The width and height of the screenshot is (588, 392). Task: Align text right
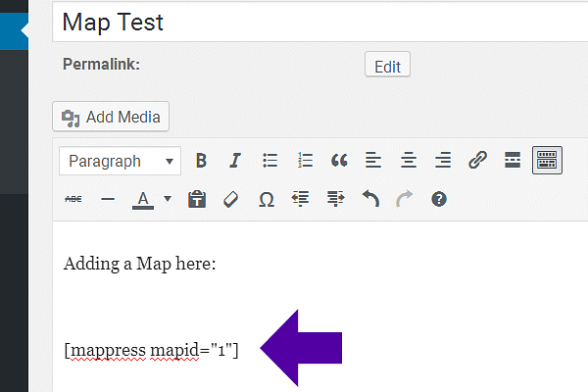click(443, 161)
